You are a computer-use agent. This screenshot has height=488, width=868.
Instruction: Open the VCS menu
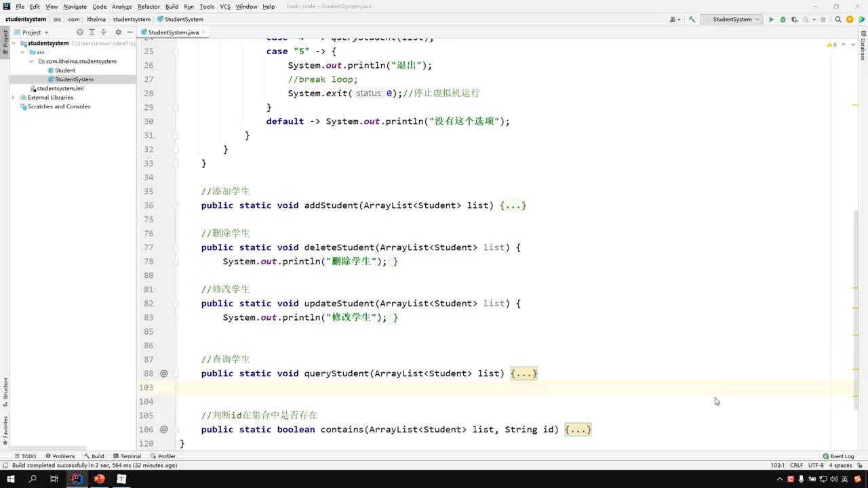(225, 7)
